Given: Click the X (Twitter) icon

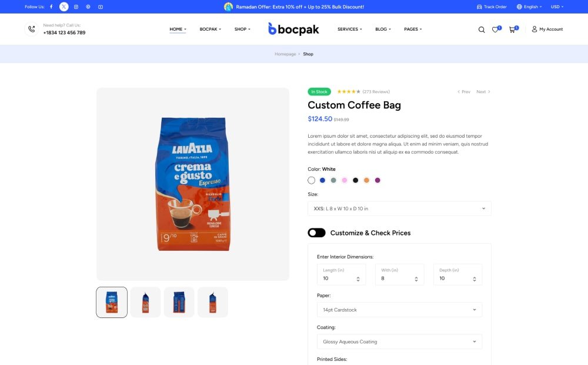Looking at the screenshot, I should coord(64,7).
